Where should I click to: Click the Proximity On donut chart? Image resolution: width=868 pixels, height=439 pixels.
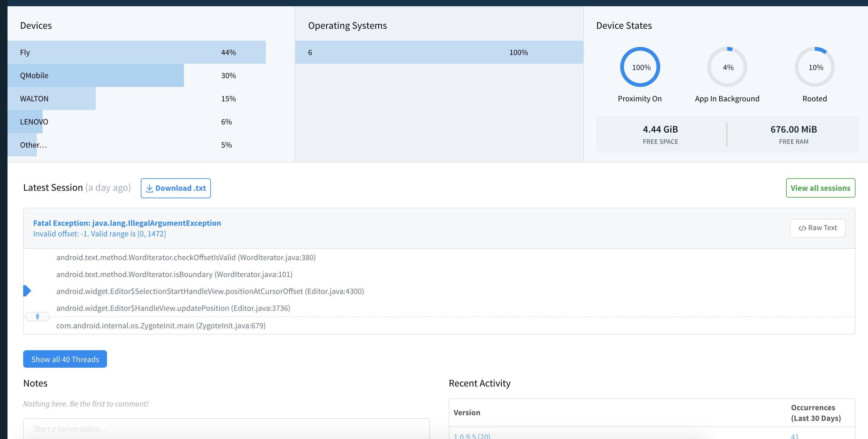point(640,67)
